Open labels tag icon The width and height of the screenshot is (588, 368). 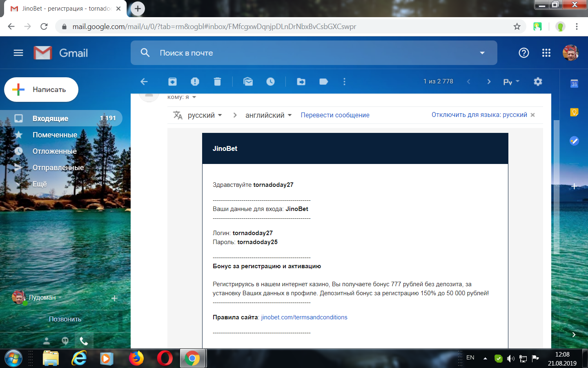(x=323, y=81)
